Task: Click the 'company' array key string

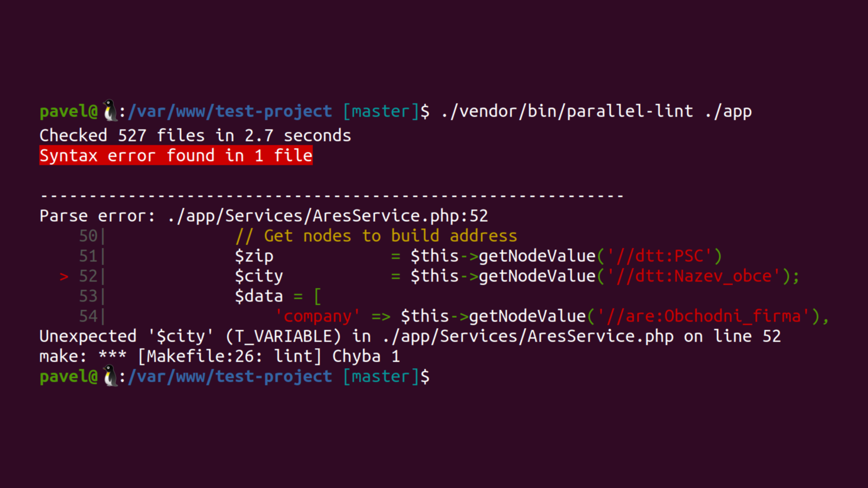Action: (317, 316)
